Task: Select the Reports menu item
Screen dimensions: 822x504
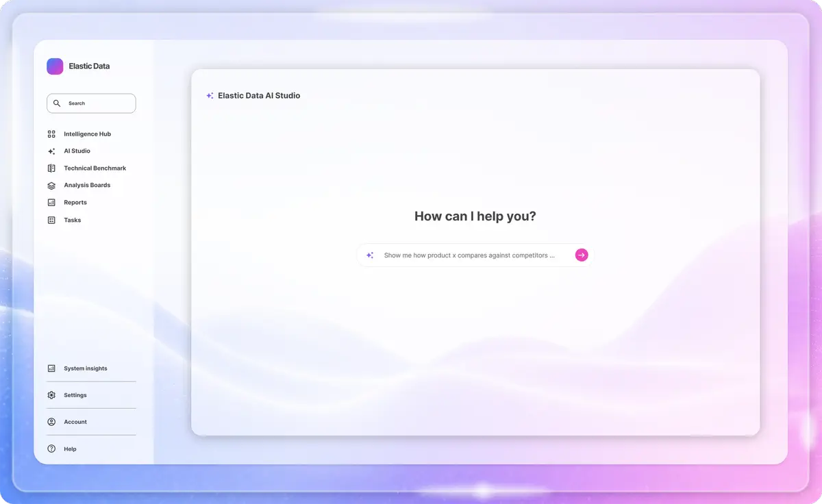Action: tap(75, 203)
